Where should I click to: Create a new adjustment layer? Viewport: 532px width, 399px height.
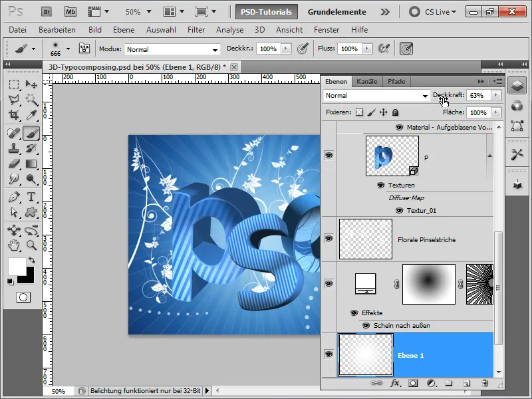click(x=431, y=383)
